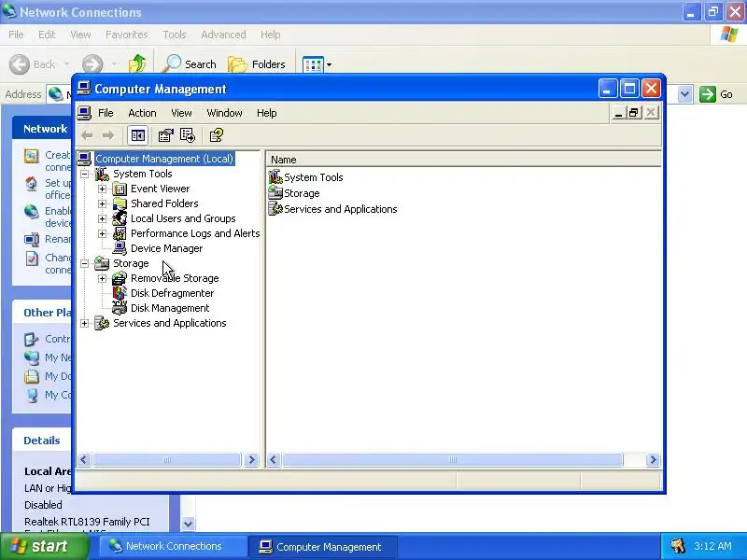Select Services and Applications icon in right pane

275,208
